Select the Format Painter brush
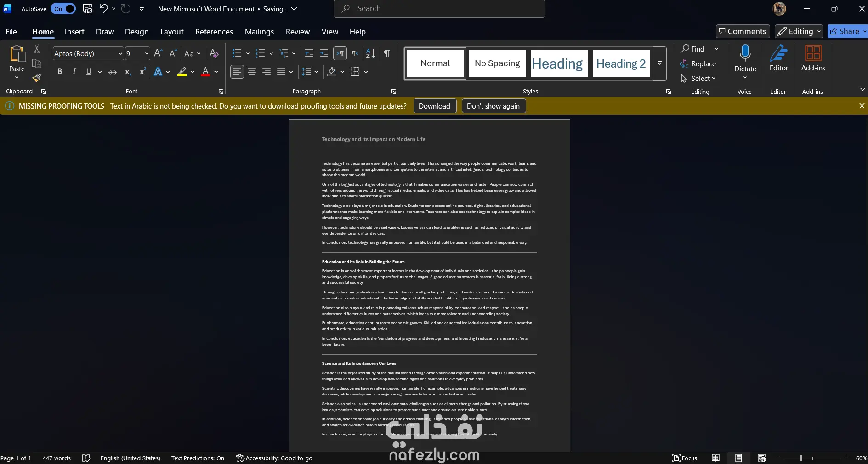Screen dimensions: 868x464 (x=37, y=78)
